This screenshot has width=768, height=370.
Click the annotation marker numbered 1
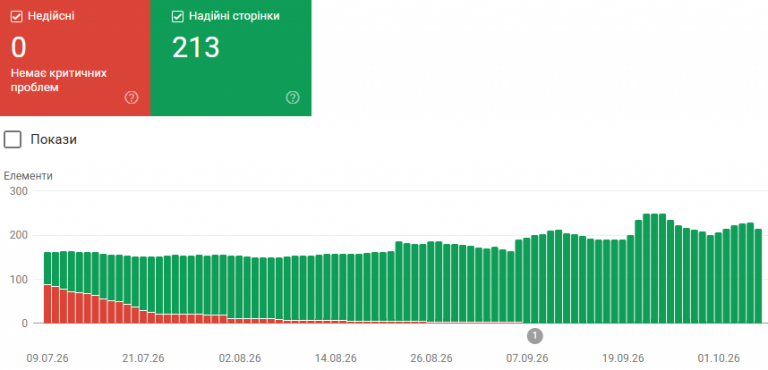coord(535,336)
